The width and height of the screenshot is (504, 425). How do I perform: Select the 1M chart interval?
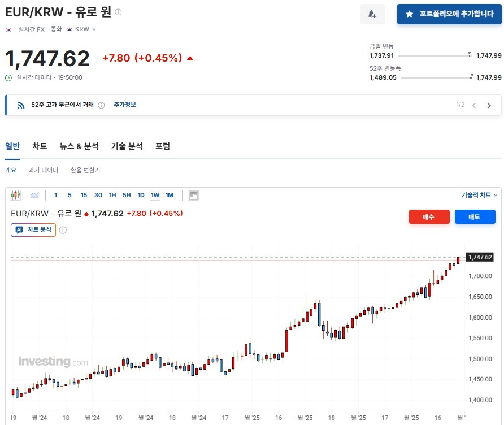point(170,195)
